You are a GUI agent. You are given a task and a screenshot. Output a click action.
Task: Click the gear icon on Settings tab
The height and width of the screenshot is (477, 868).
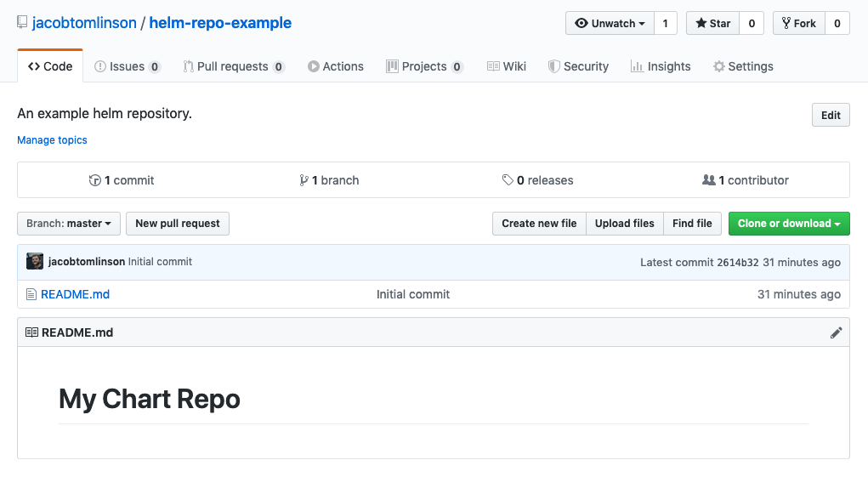tap(718, 66)
